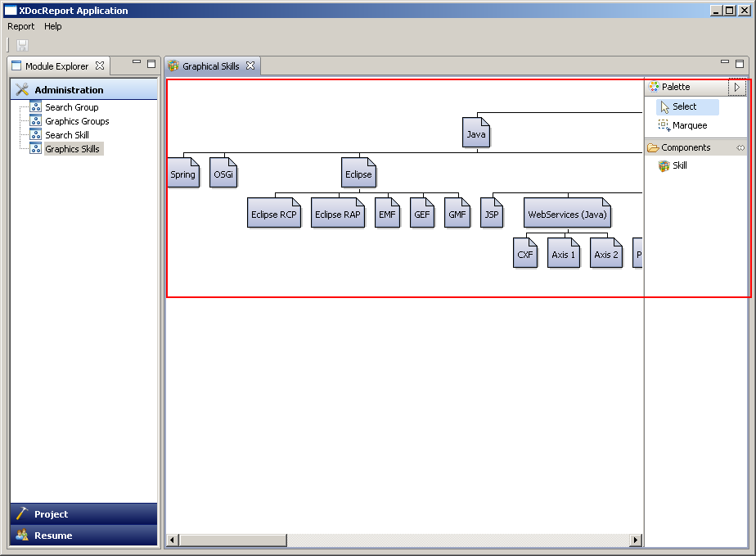Select the GEF skill node
756x556 pixels.
point(422,212)
